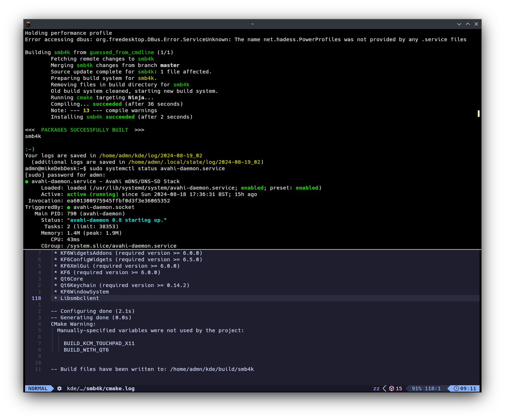
Task: Click 'Tasks: 2 (limit: 38353)' line
Action: pos(81,226)
